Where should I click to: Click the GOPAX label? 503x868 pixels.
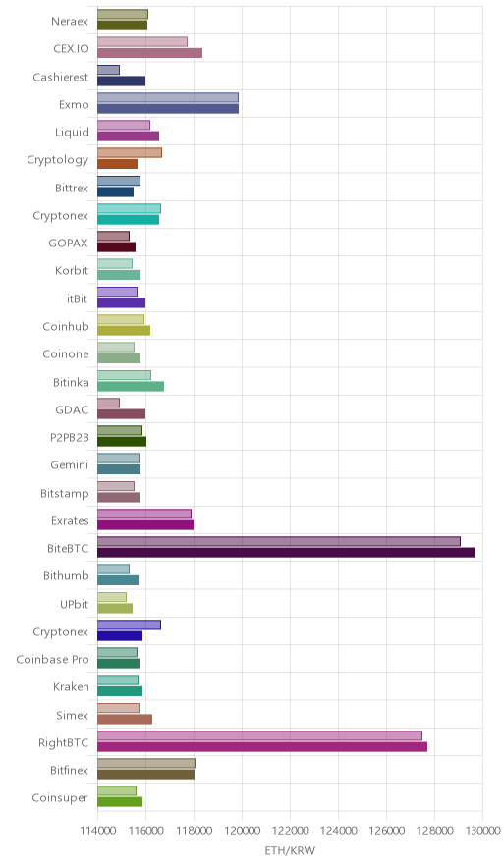click(x=68, y=243)
